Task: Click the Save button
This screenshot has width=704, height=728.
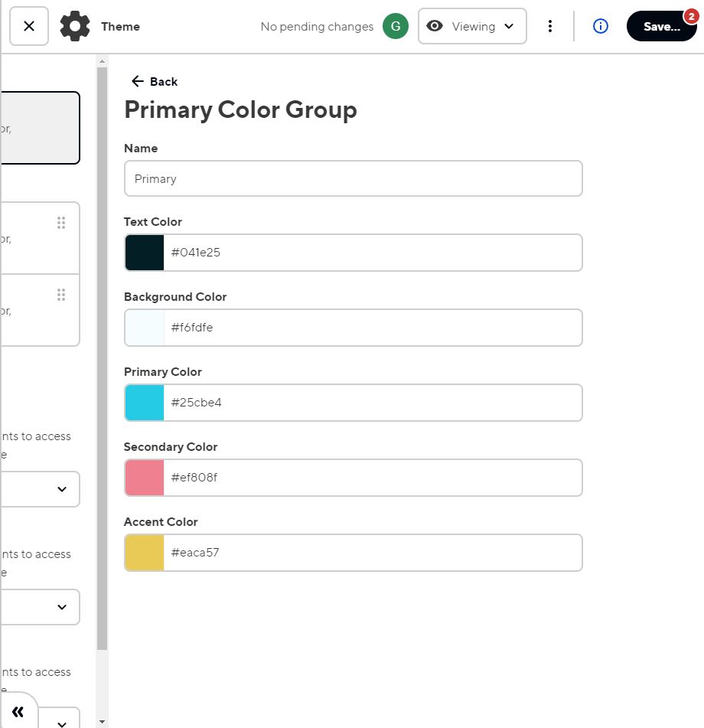Action: 661,26
